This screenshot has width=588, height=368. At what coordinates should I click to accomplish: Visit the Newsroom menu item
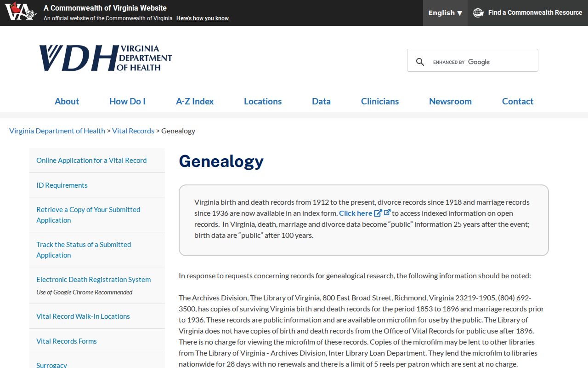(x=450, y=101)
